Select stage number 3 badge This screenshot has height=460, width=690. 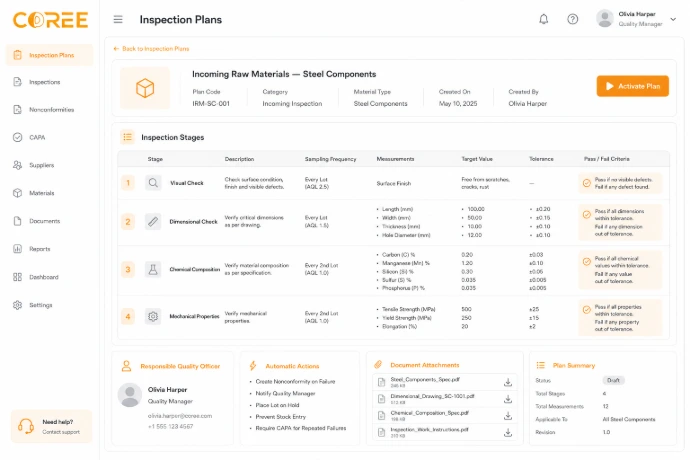(128, 269)
